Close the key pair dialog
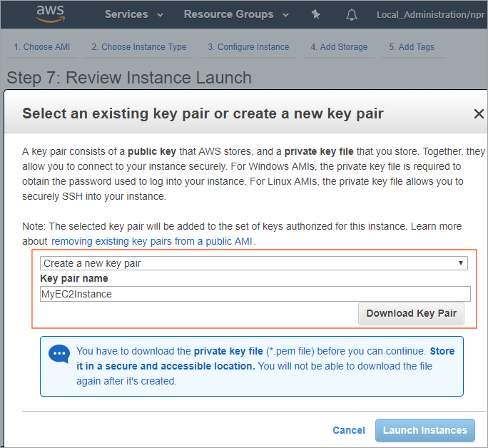The width and height of the screenshot is (488, 448). point(479,113)
